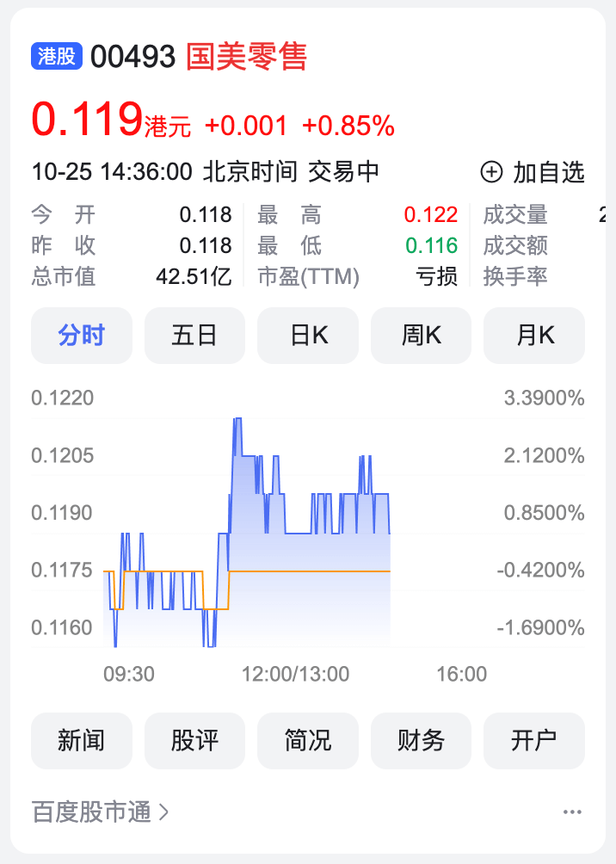Click the 0.1175 price axis label
The height and width of the screenshot is (864, 616).
62,570
